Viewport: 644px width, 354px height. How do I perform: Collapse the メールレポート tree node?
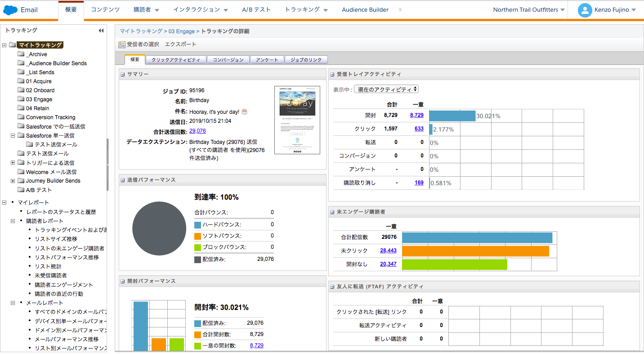pos(13,303)
